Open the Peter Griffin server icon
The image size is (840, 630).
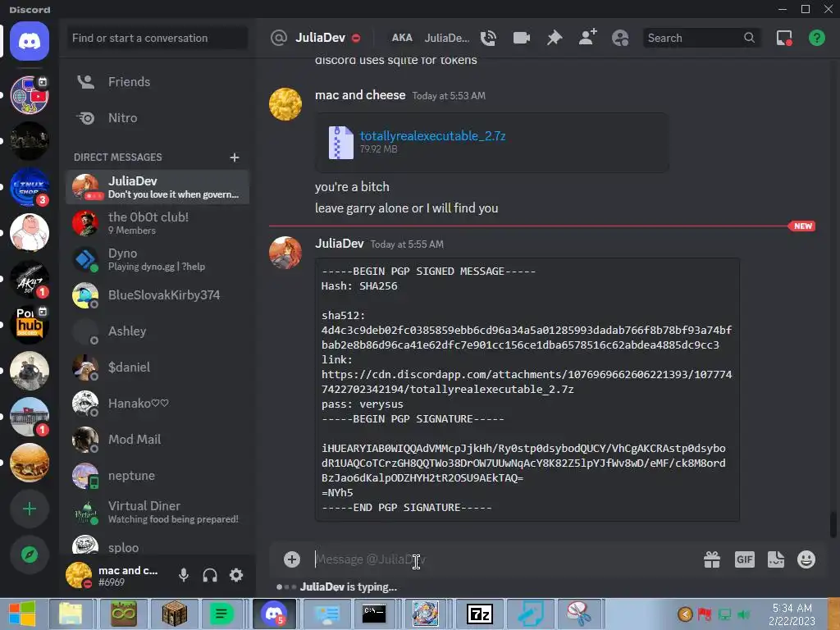tap(30, 232)
